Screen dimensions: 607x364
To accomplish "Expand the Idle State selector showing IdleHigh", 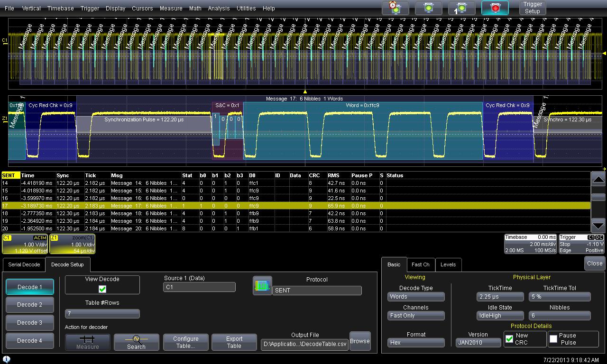I will pyautogui.click(x=500, y=316).
